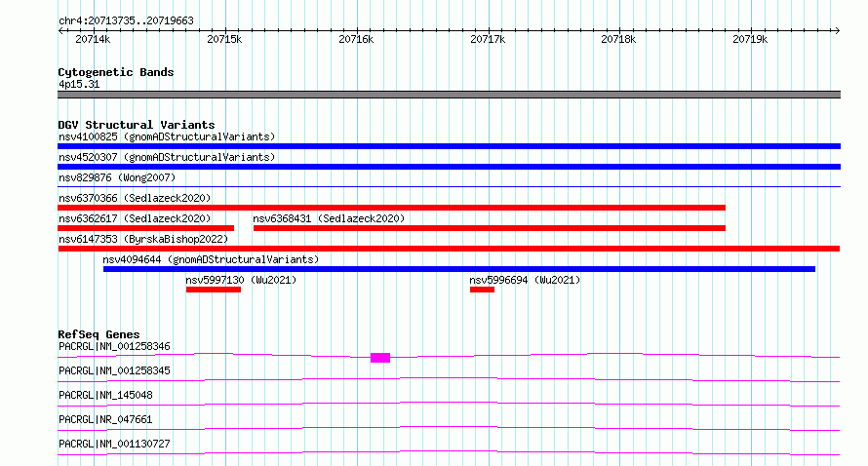Open the PACRGL|NM_001130727 transcript label
This screenshot has width=868, height=466.
coord(114,444)
